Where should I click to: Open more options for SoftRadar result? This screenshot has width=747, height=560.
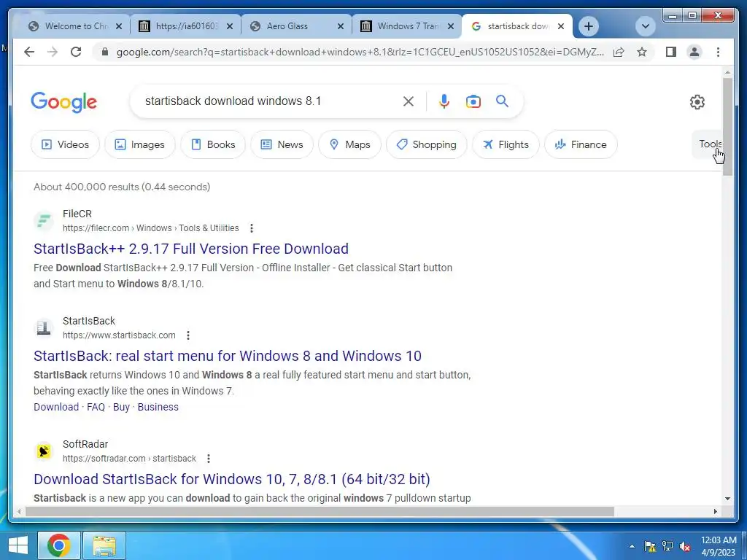pos(208,459)
